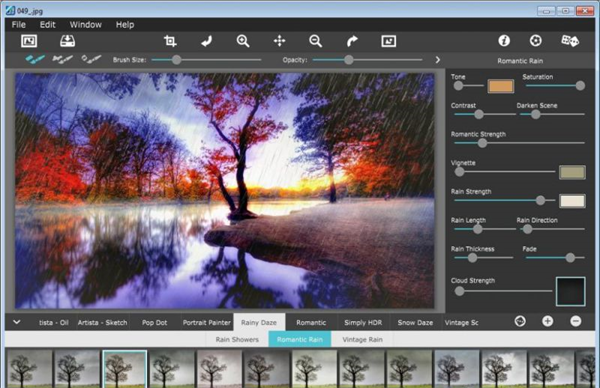Select the first cyan brush tool
The width and height of the screenshot is (600, 388).
pyautogui.click(x=35, y=59)
